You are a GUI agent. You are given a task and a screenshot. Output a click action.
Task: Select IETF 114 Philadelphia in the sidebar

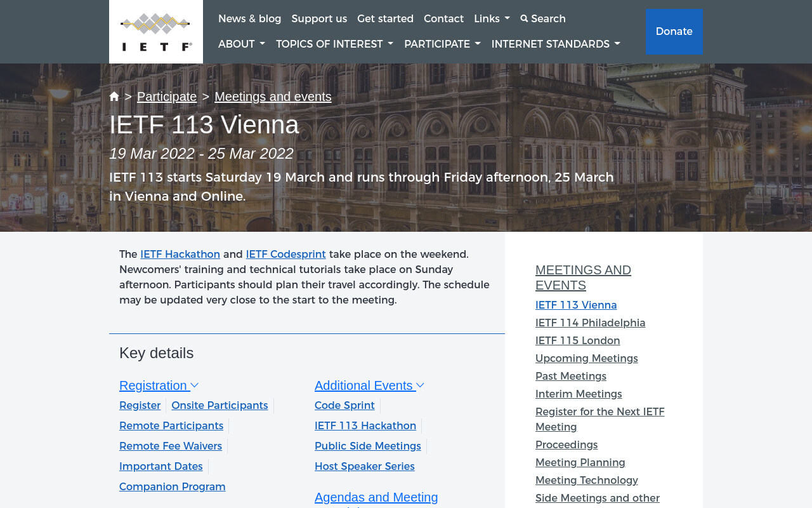(x=591, y=323)
